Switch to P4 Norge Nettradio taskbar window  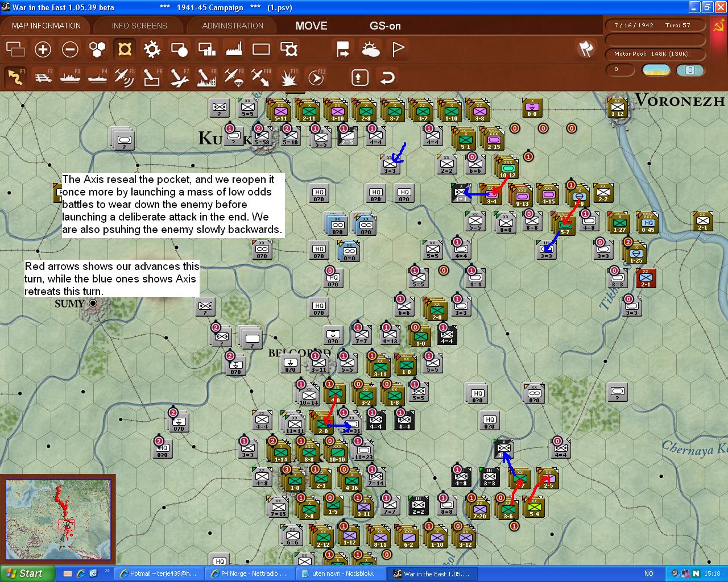click(249, 573)
